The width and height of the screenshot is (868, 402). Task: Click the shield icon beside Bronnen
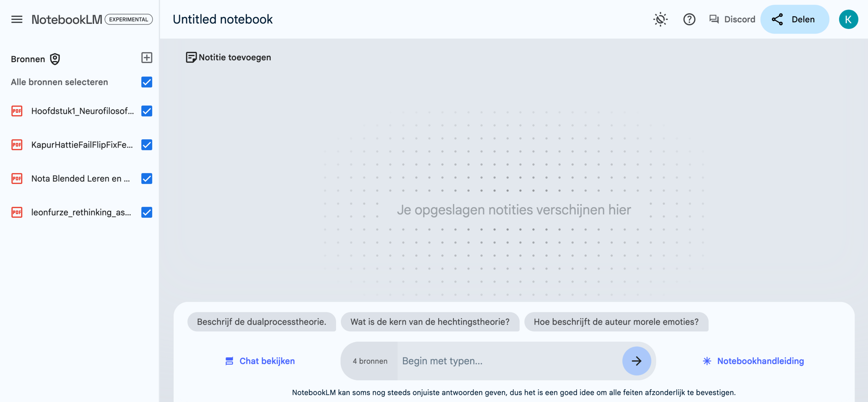click(x=55, y=59)
